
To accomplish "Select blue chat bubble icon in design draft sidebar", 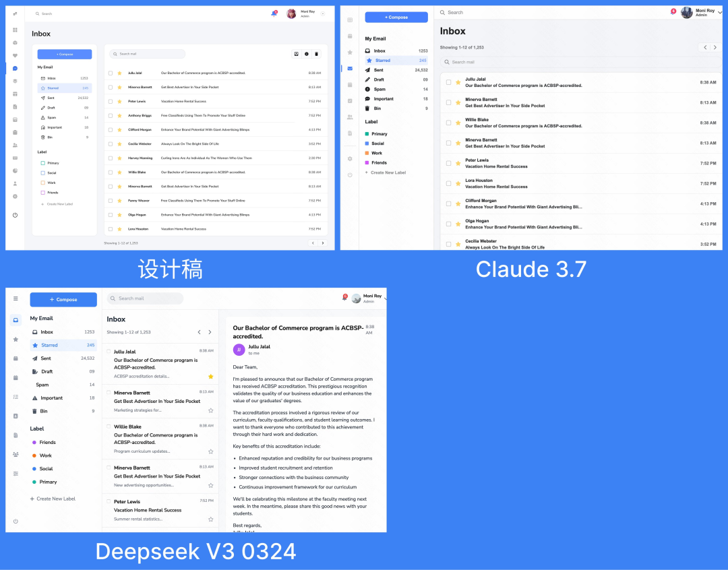I will [15, 68].
